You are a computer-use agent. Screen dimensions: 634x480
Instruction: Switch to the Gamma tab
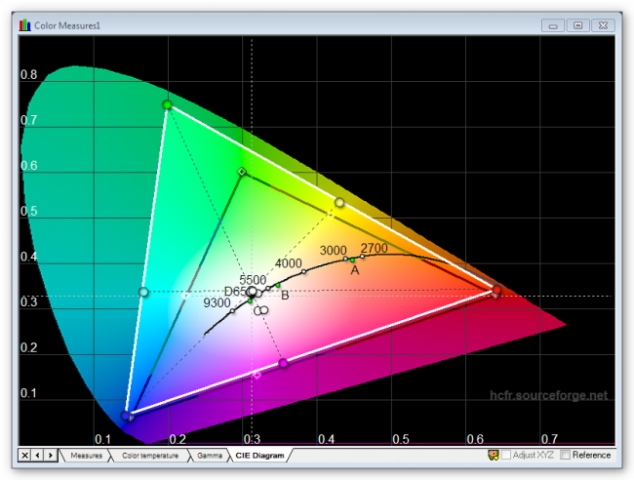tap(209, 455)
